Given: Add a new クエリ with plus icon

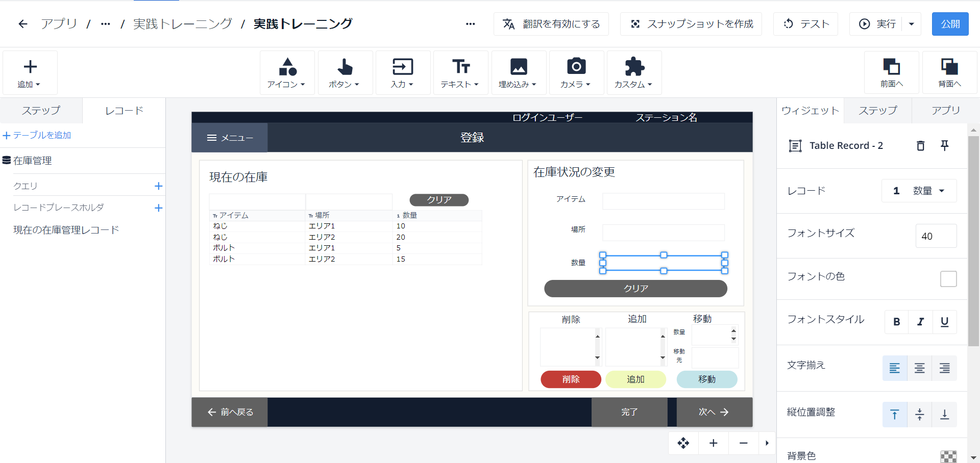Looking at the screenshot, I should click(x=159, y=186).
